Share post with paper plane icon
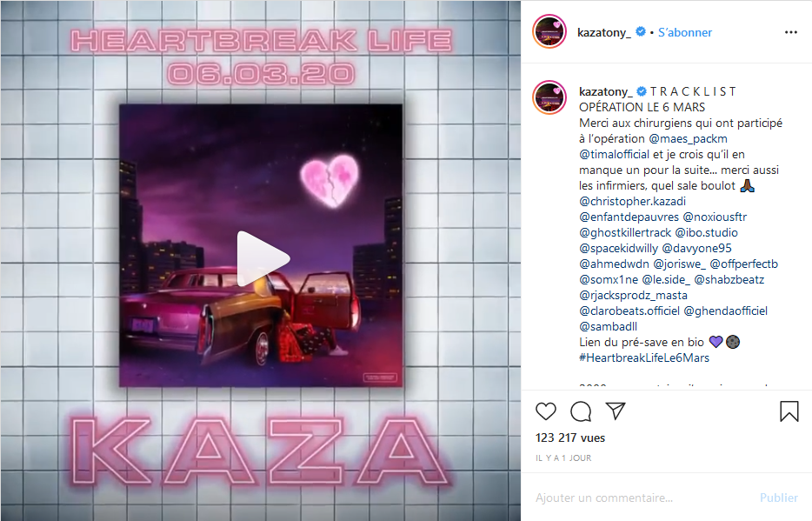This screenshot has width=812, height=521. [x=616, y=411]
